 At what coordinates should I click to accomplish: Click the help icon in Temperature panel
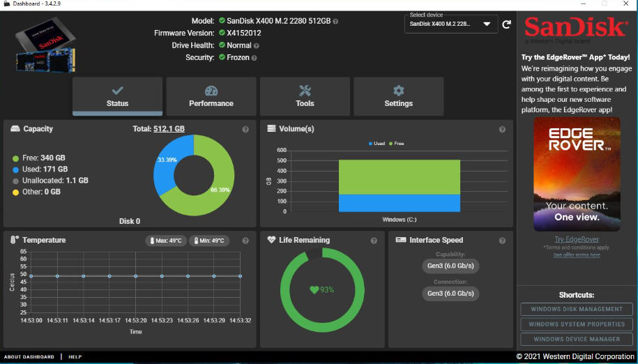[x=245, y=241]
